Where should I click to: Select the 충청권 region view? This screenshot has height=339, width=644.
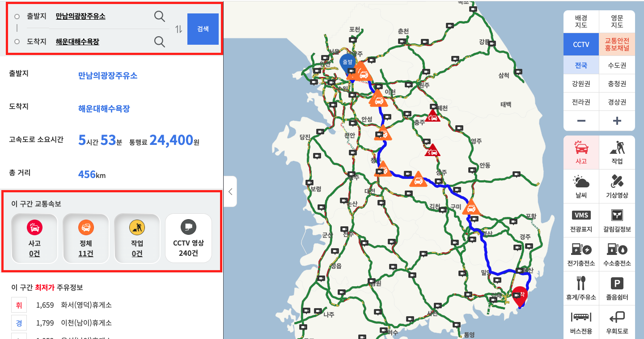pos(617,84)
